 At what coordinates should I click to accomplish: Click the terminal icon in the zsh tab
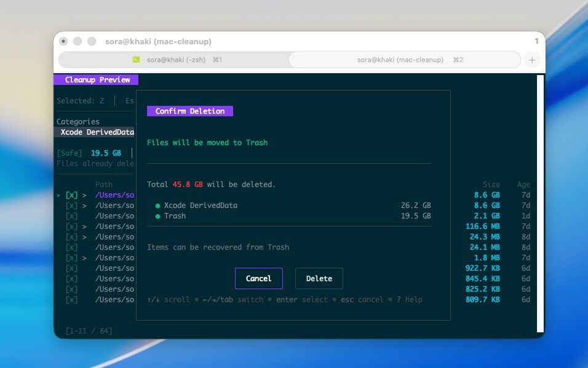(136, 60)
